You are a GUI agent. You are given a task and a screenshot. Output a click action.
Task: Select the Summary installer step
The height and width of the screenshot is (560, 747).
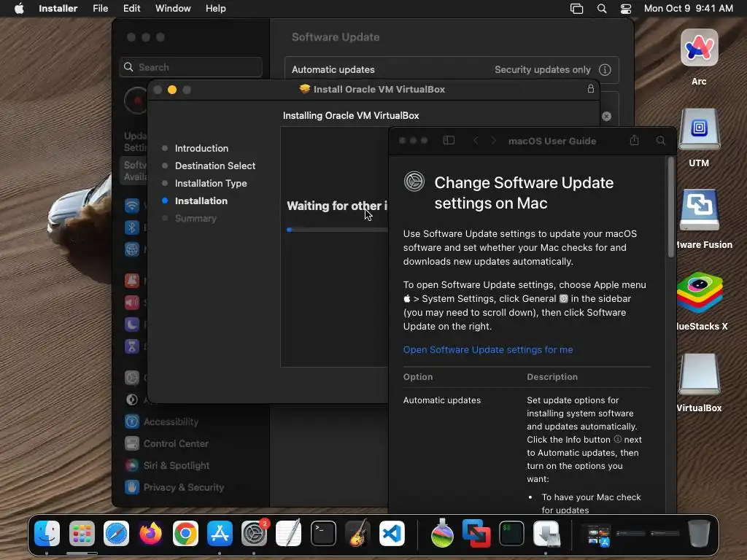(196, 219)
